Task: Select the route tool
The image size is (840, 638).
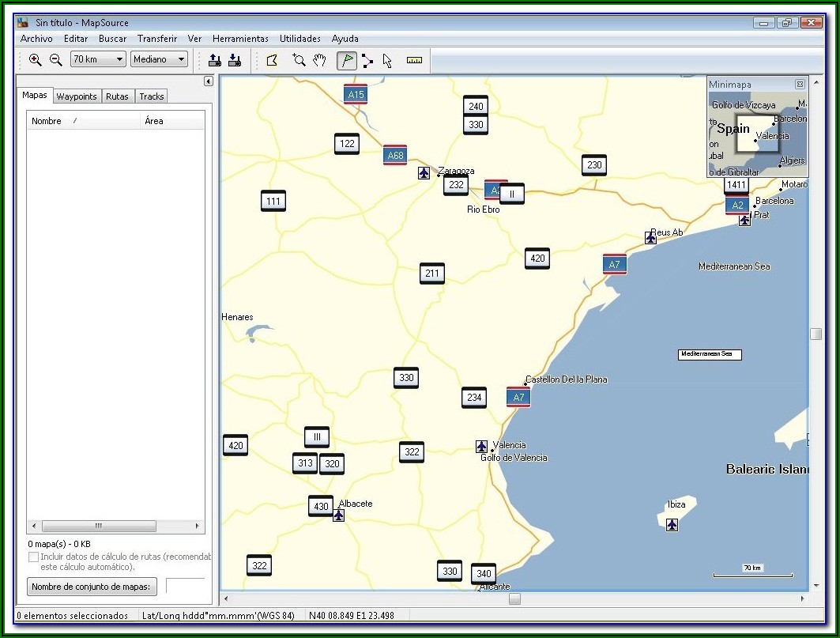Action: click(367, 59)
